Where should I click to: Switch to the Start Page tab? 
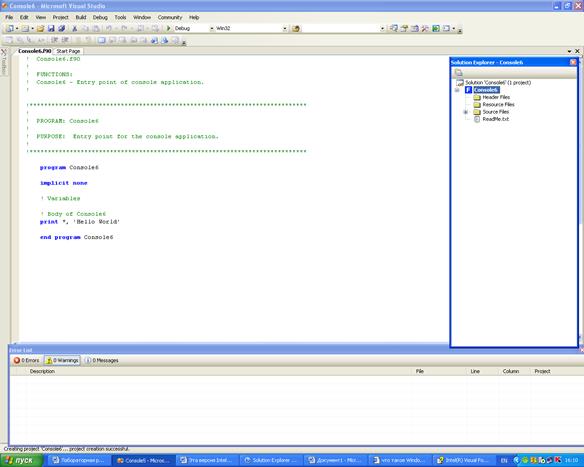68,51
